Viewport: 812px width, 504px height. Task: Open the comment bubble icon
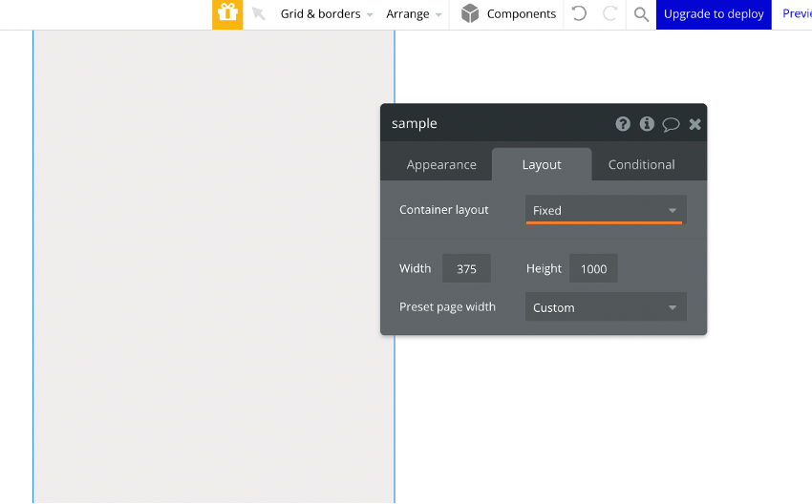671,124
